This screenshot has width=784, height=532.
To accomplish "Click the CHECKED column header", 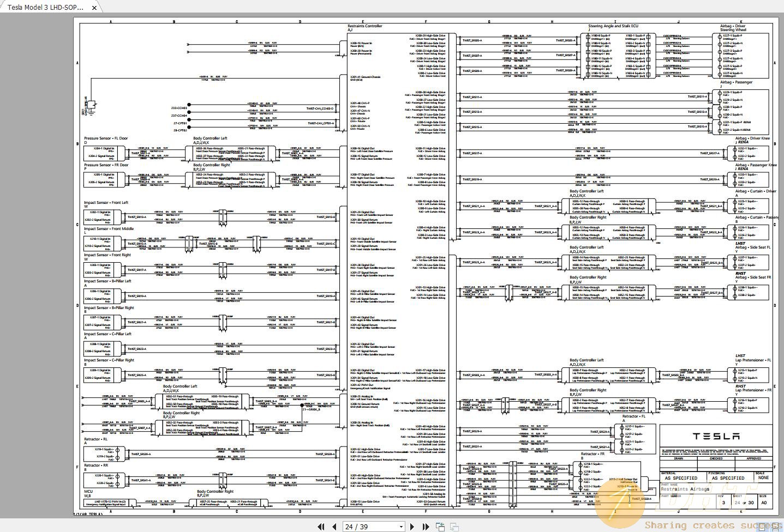I will click(716, 458).
